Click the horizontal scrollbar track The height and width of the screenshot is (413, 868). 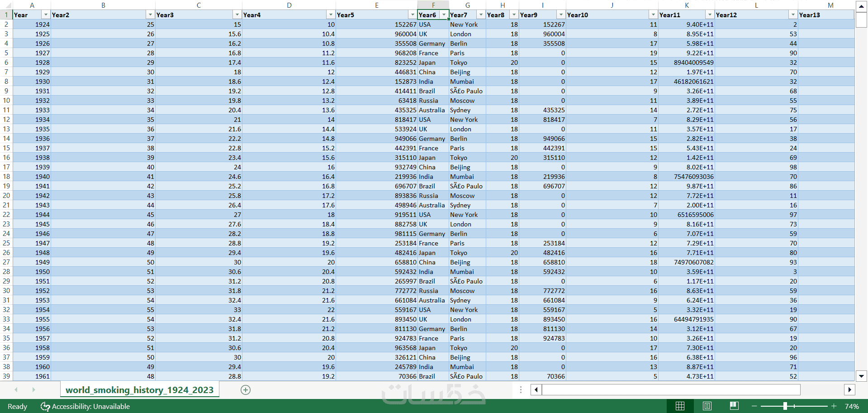pyautogui.click(x=671, y=389)
